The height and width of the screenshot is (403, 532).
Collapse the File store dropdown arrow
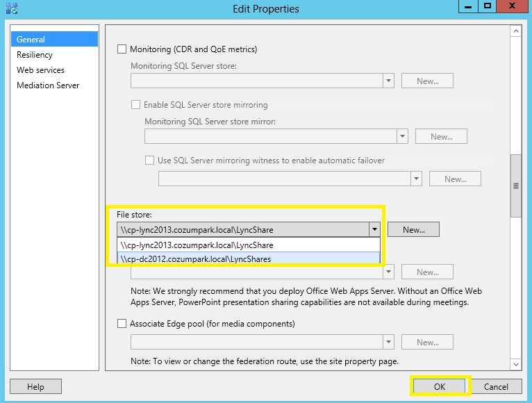click(x=374, y=229)
